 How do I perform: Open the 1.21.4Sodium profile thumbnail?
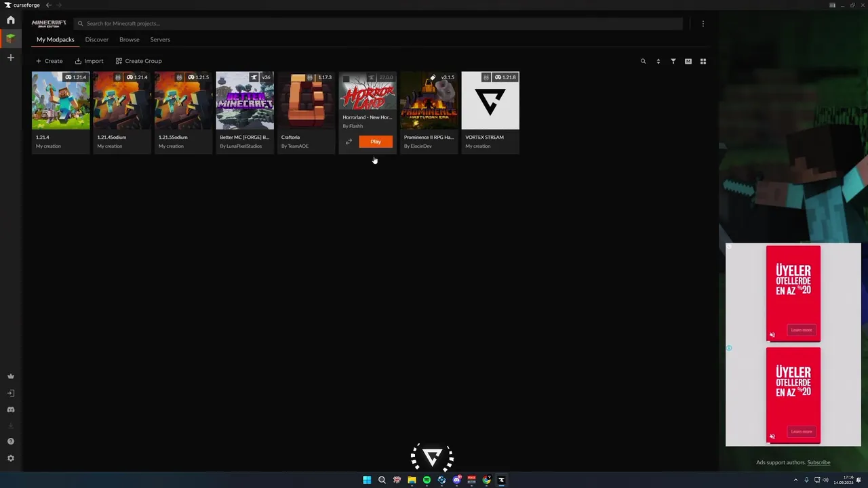(x=122, y=100)
